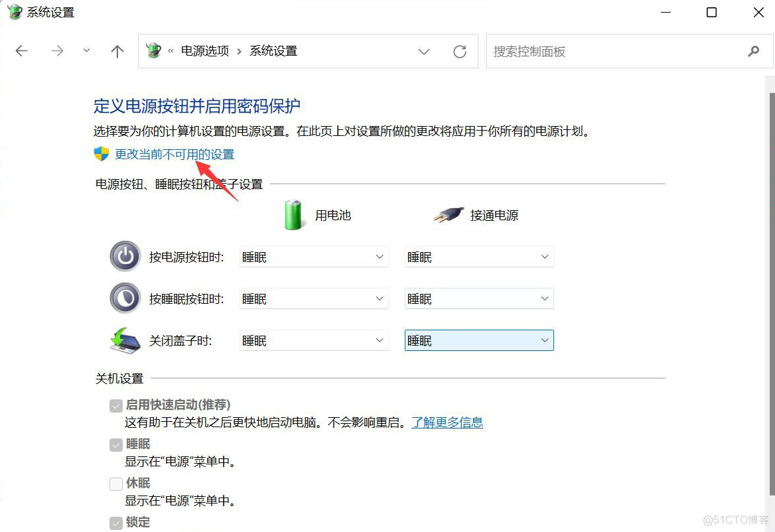This screenshot has height=532, width=775.
Task: Click the green battery icon above 用电池 column
Action: (293, 214)
